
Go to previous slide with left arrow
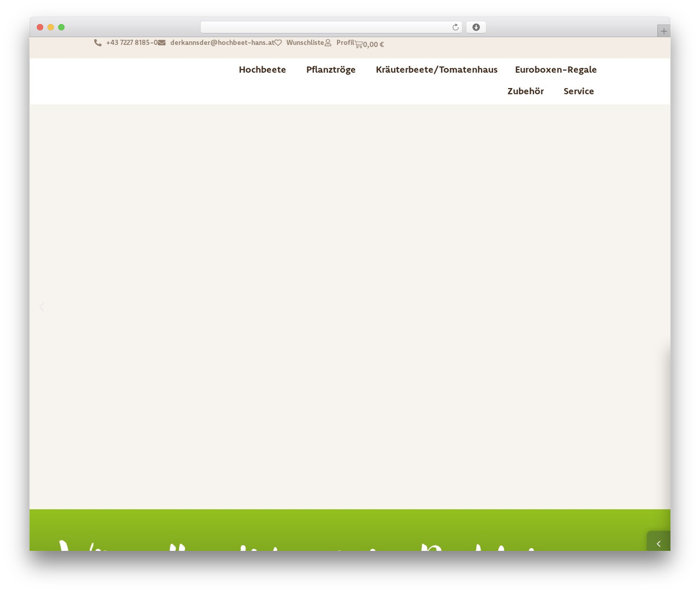tap(42, 307)
